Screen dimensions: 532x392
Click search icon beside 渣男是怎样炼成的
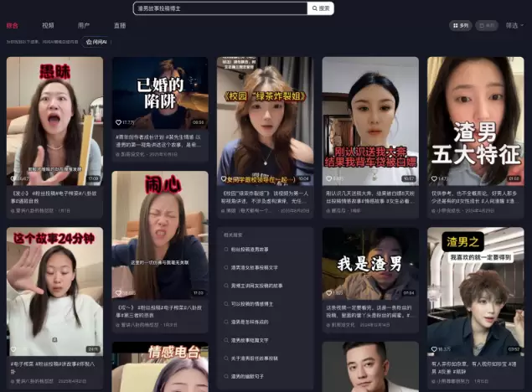(x=226, y=322)
